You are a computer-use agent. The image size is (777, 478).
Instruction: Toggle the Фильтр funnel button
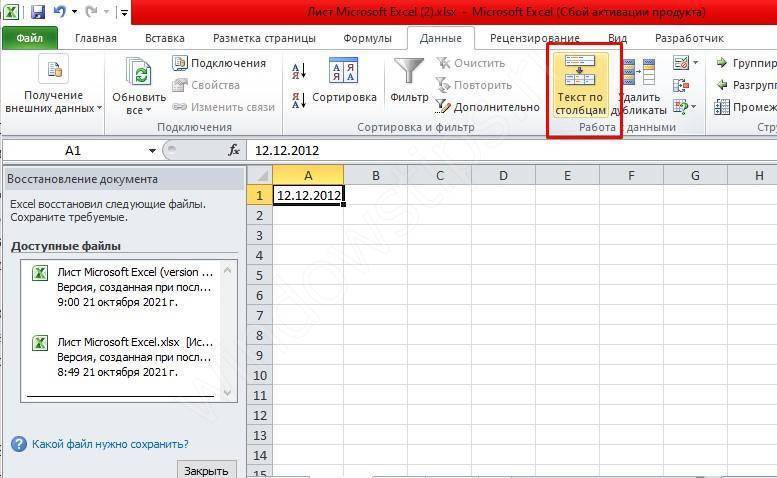pos(409,79)
